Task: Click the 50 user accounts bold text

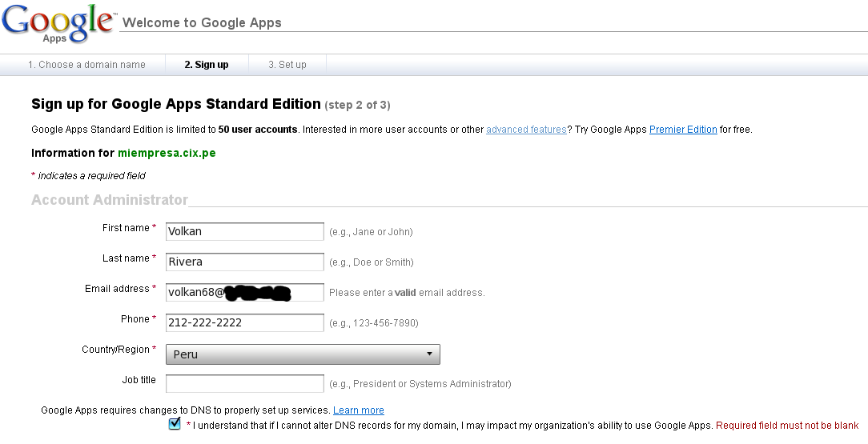Action: pyautogui.click(x=258, y=130)
